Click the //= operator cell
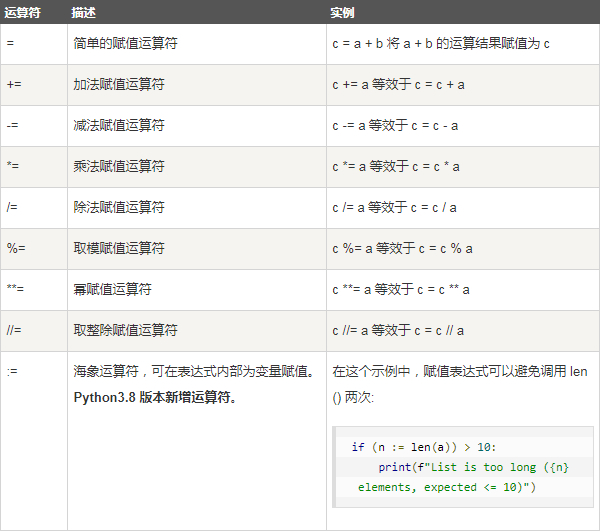 pos(14,331)
